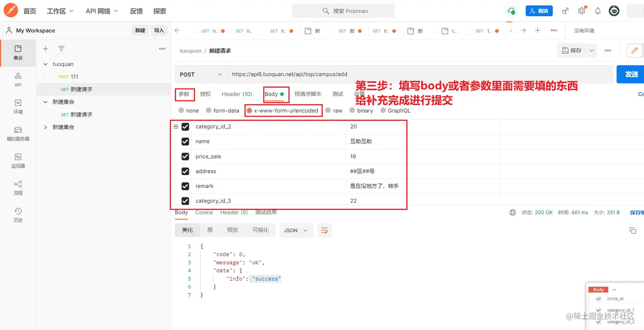
Task: Open the tab bar three-dot options
Action: 554,31
